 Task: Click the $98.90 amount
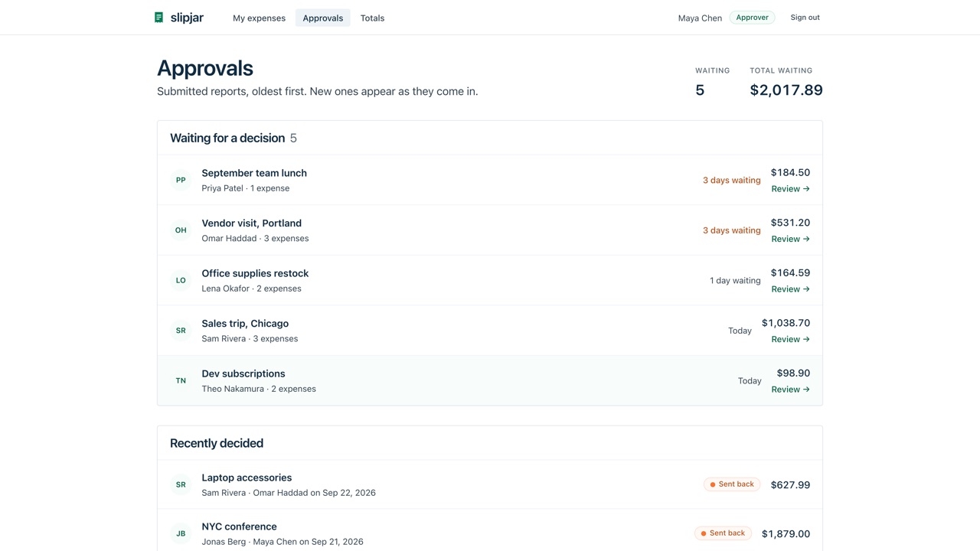(793, 373)
